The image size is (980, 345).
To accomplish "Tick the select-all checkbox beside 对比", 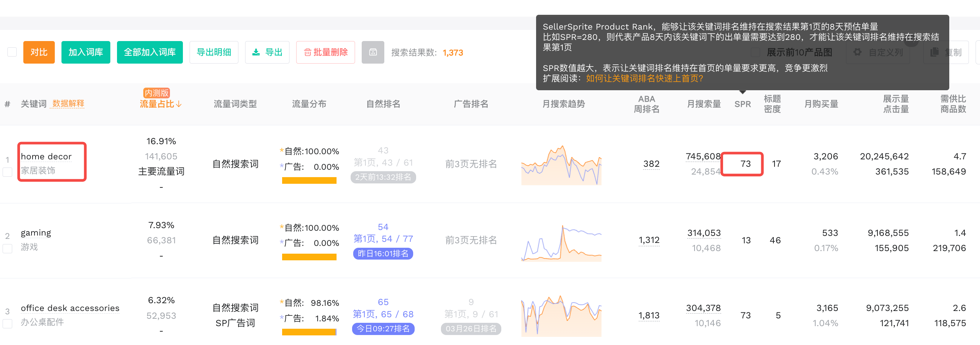I will pyautogui.click(x=12, y=52).
